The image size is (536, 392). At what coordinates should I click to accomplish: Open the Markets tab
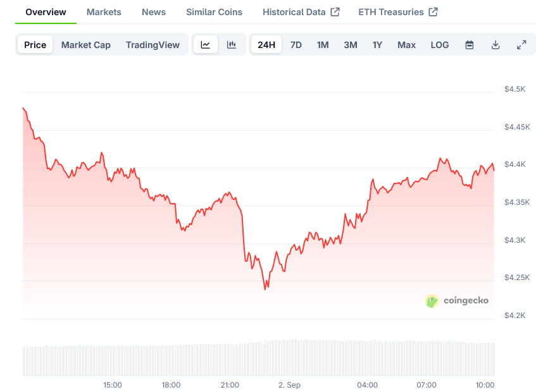104,12
